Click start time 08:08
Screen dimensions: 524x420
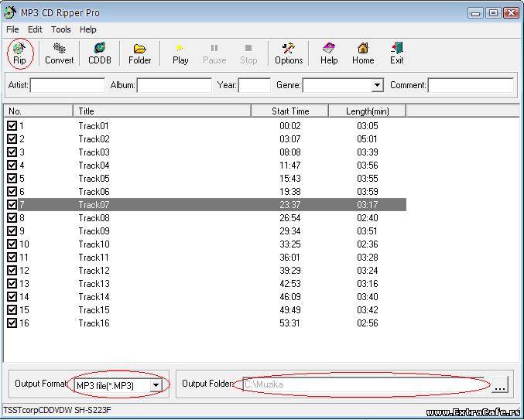tap(290, 152)
